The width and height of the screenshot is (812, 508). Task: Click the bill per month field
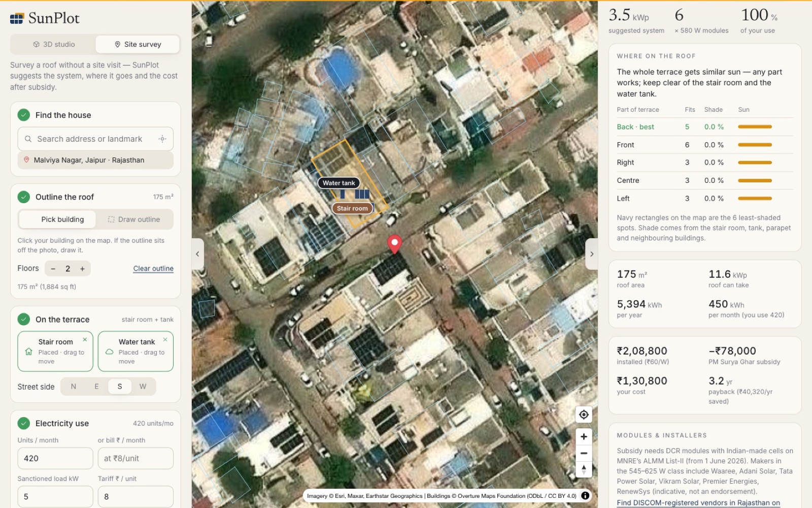(x=136, y=458)
